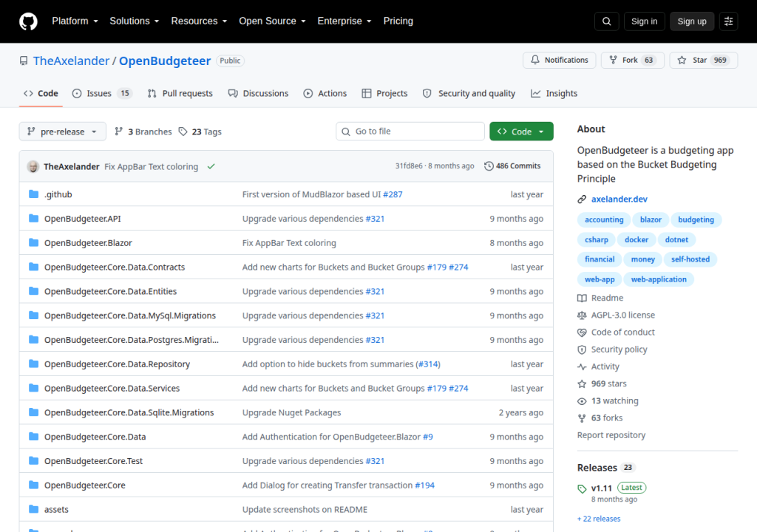Click the license scale icon
Image resolution: width=757 pixels, height=532 pixels.
tap(582, 316)
